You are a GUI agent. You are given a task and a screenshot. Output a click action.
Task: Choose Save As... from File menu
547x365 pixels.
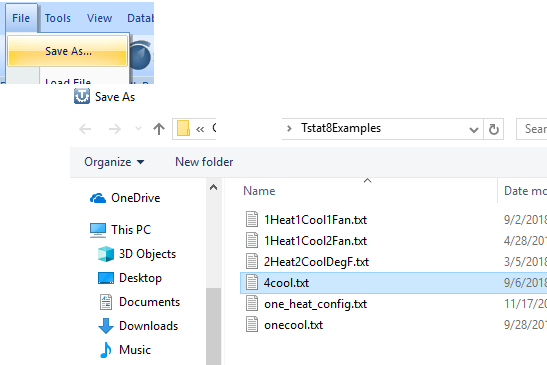click(67, 51)
